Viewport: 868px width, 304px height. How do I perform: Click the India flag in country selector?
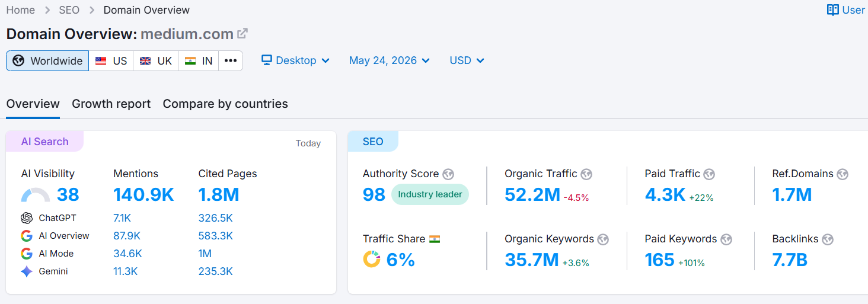coord(190,61)
